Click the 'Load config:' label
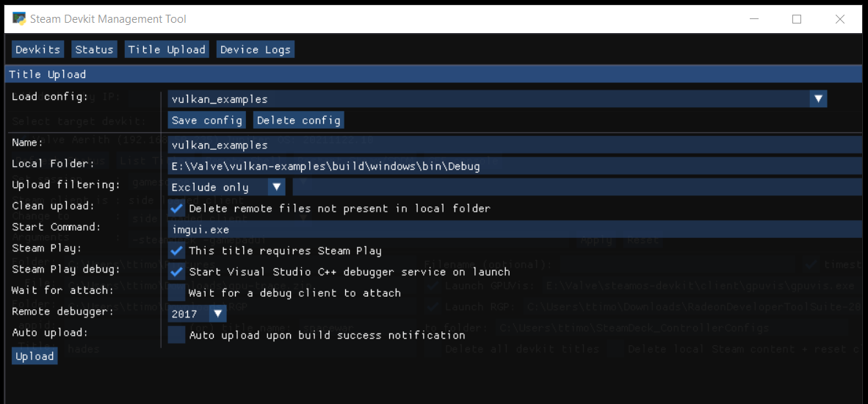This screenshot has height=404, width=868. tap(50, 97)
